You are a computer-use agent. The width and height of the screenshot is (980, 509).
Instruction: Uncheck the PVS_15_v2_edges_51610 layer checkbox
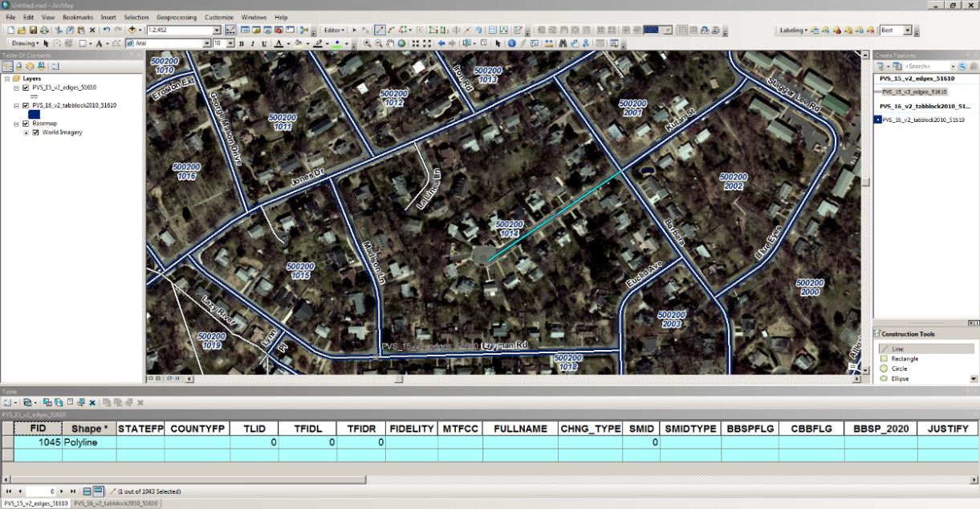click(x=26, y=87)
